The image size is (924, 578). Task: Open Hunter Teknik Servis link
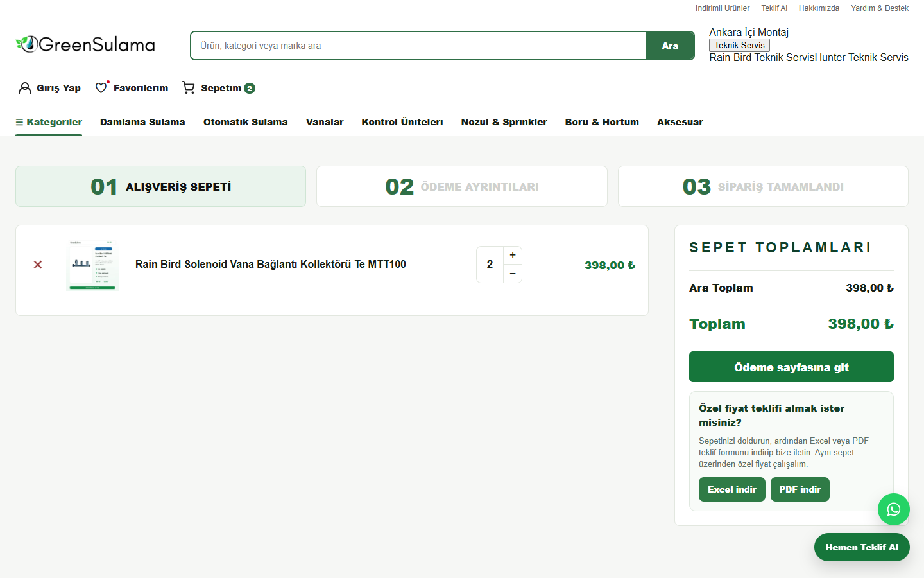pos(862,57)
